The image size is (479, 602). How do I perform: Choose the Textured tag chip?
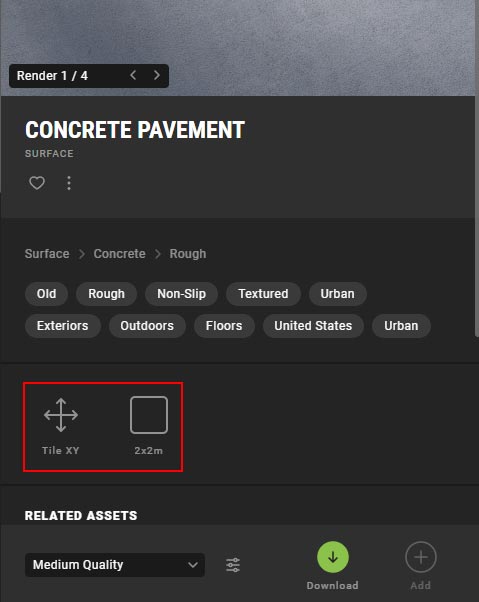click(263, 294)
